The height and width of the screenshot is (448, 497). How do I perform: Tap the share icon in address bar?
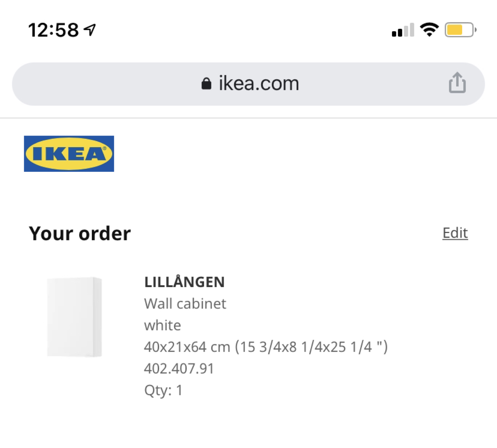457,83
